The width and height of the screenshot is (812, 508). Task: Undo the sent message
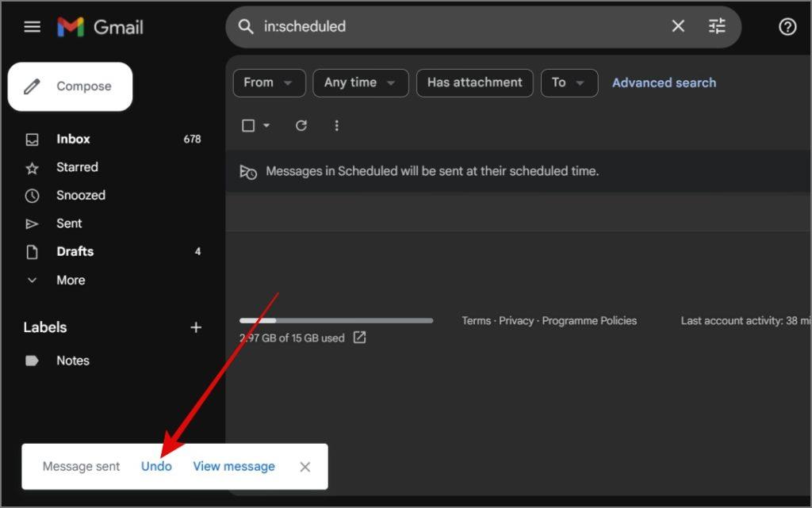[x=156, y=467]
